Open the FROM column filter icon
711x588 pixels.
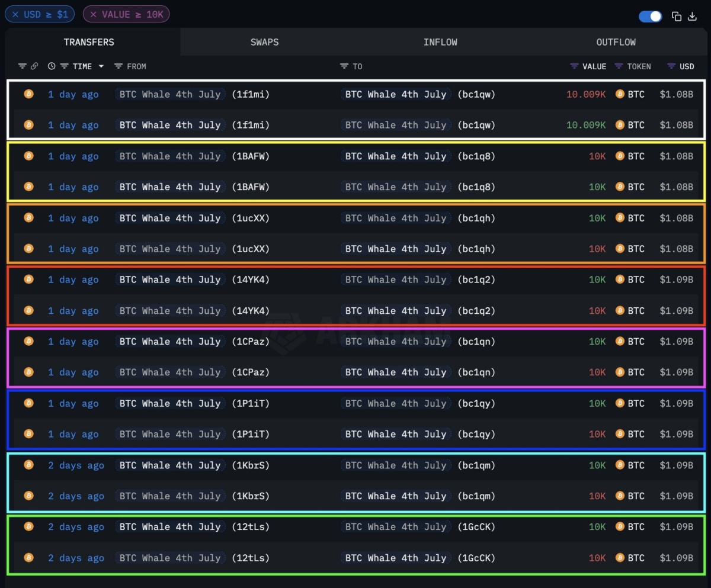click(x=118, y=66)
